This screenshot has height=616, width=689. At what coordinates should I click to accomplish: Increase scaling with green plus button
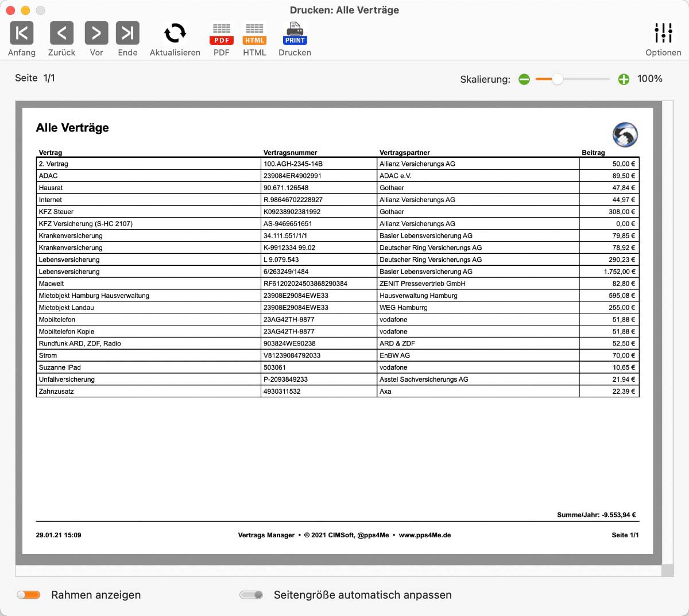tap(624, 79)
